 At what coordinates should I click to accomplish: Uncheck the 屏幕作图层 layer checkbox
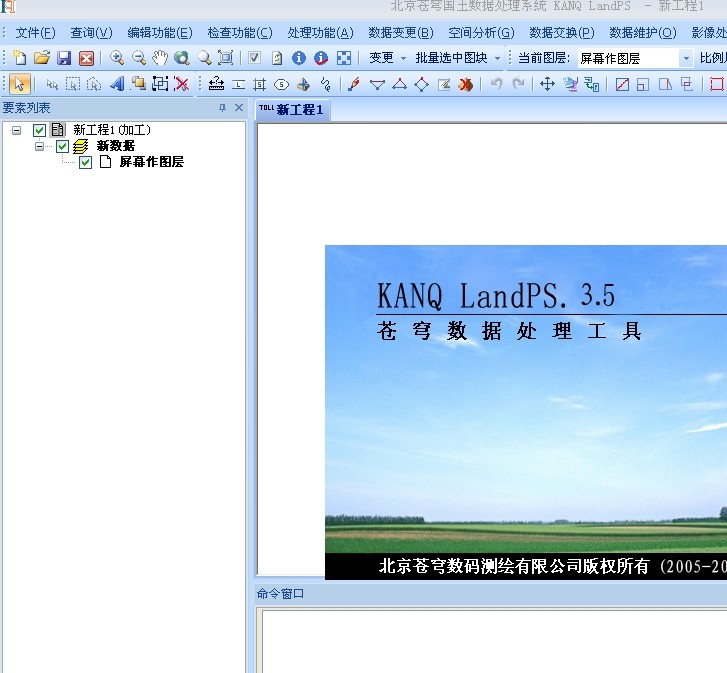85,162
